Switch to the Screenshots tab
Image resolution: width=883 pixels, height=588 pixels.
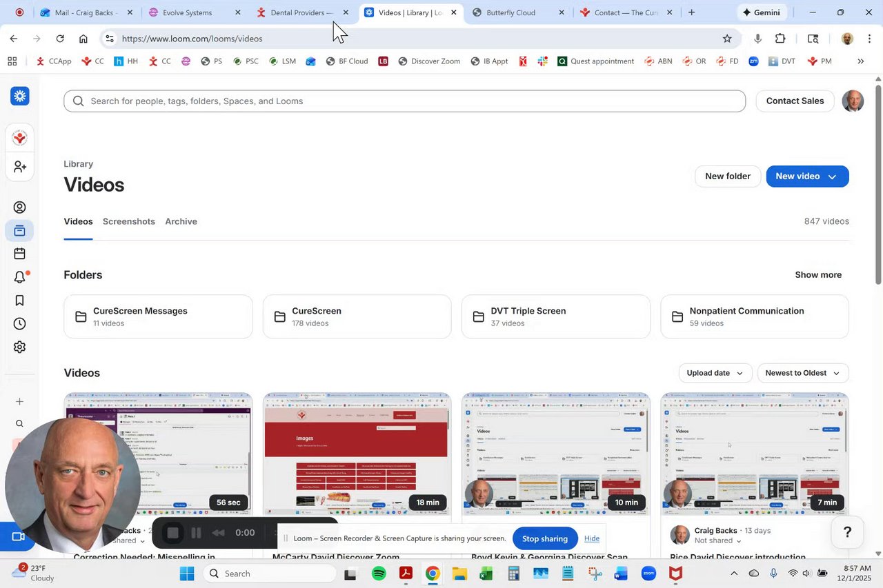point(129,221)
